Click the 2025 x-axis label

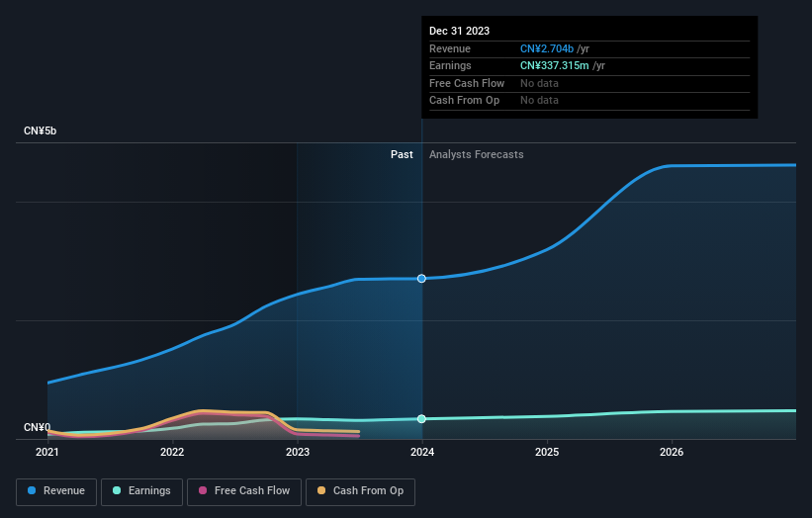click(x=547, y=453)
